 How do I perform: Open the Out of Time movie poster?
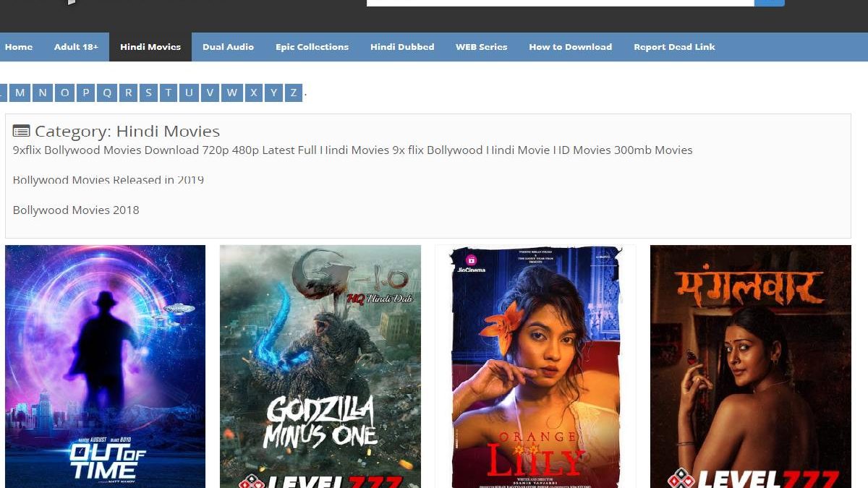[106, 367]
